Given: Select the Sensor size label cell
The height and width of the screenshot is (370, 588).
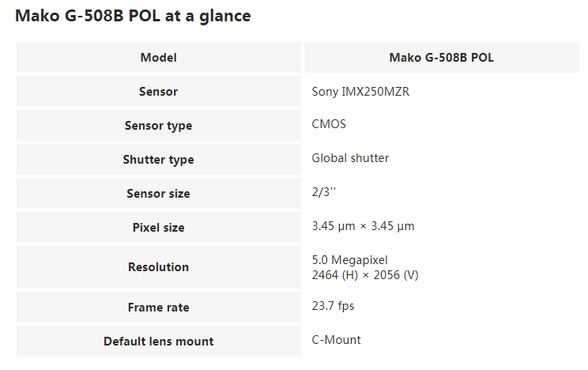Looking at the screenshot, I should tap(159, 193).
